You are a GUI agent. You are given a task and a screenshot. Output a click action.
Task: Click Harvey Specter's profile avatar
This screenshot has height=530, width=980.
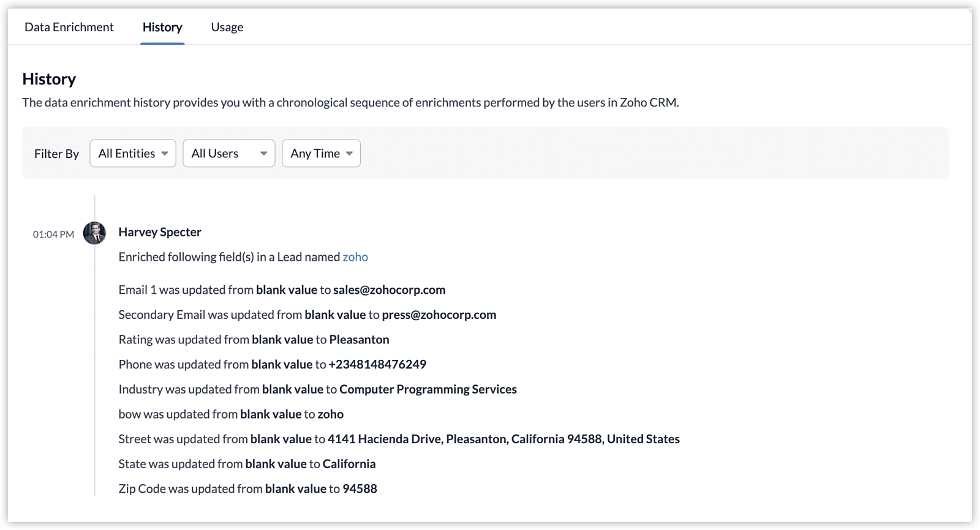point(94,233)
